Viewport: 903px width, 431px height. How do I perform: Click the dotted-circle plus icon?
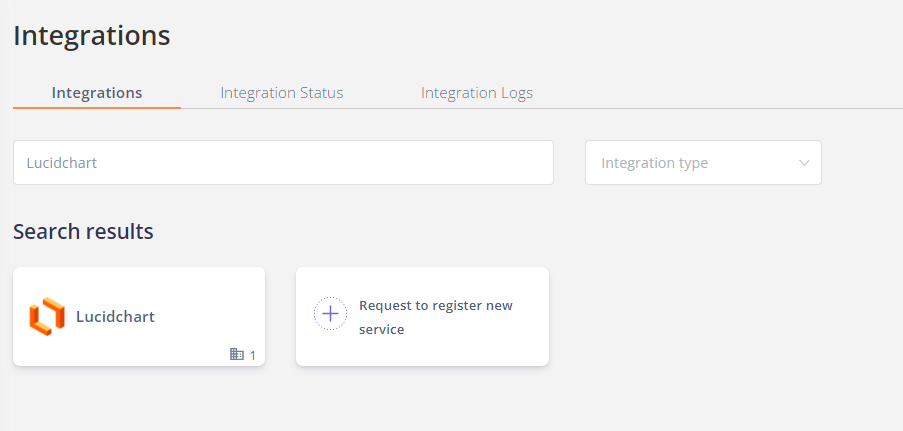pos(330,314)
